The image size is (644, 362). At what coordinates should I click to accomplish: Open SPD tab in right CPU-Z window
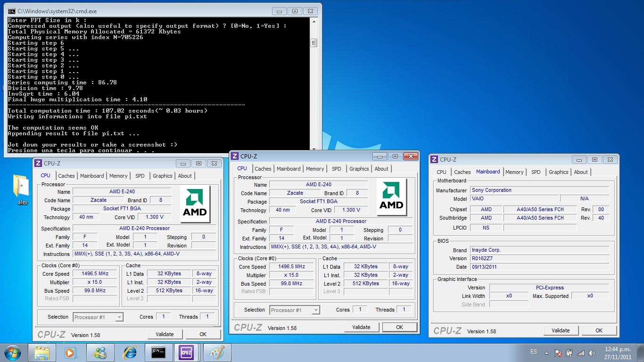click(536, 172)
